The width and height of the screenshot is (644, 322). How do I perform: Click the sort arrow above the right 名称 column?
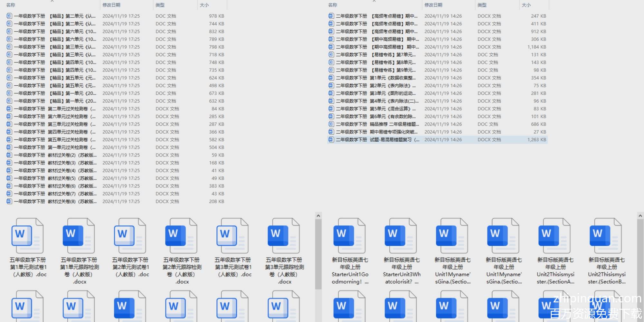pos(374,2)
